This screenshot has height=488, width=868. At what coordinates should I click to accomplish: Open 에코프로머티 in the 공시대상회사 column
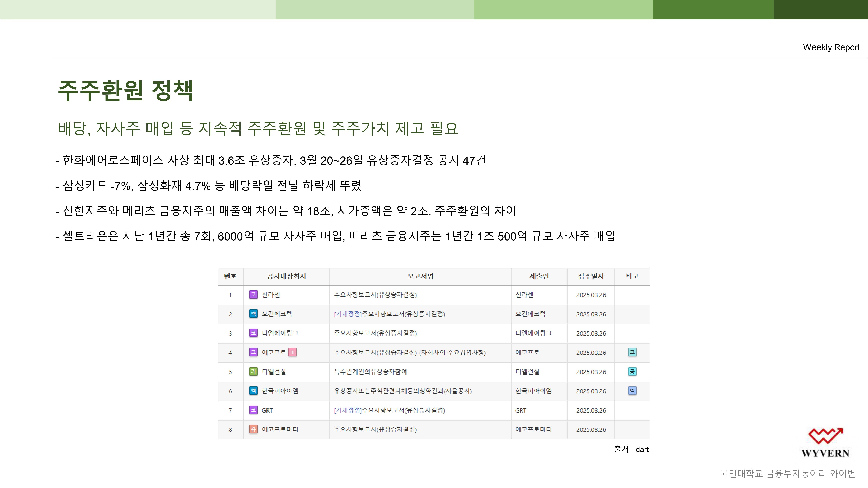tap(280, 429)
